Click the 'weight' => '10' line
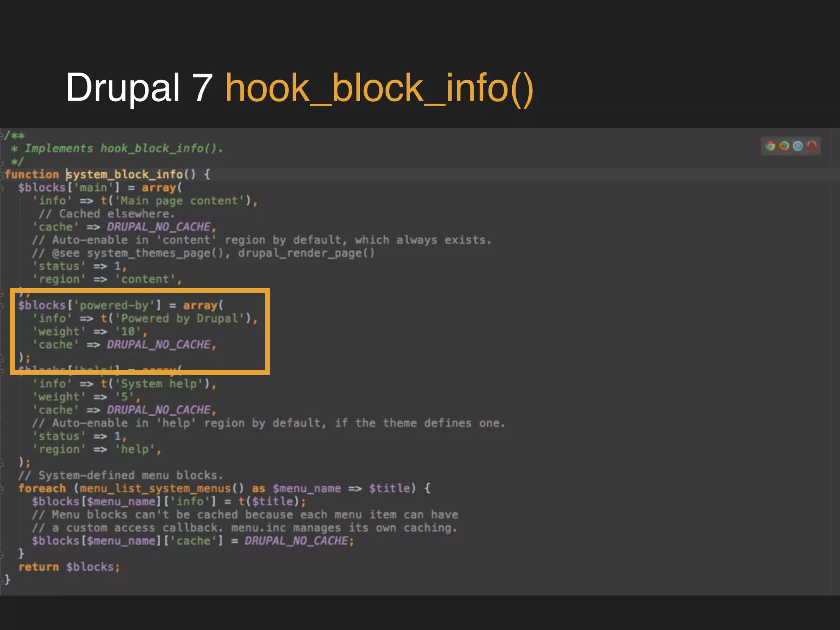 click(90, 332)
